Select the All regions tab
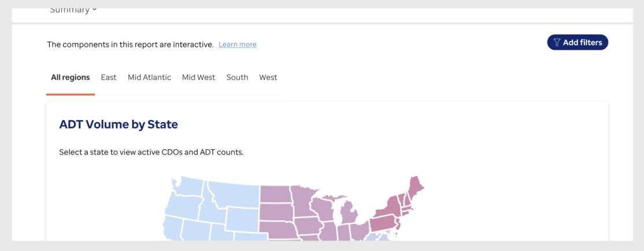The image size is (644, 251). click(70, 77)
